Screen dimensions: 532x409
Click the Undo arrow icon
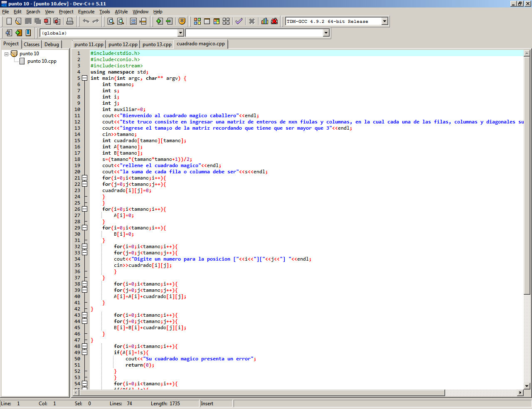[86, 21]
